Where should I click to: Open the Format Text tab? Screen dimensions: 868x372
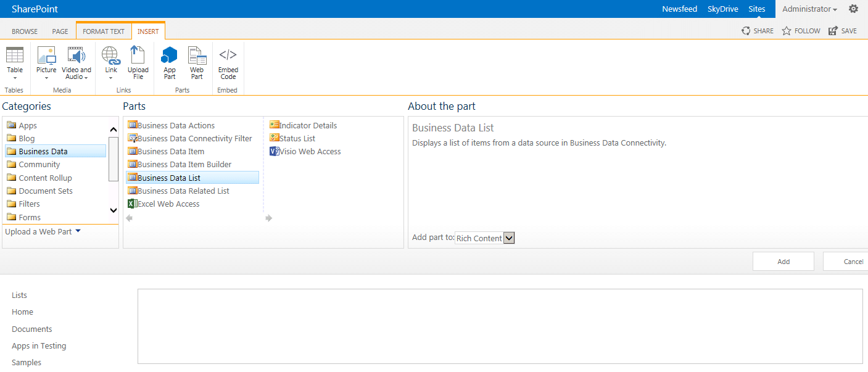[x=104, y=31]
